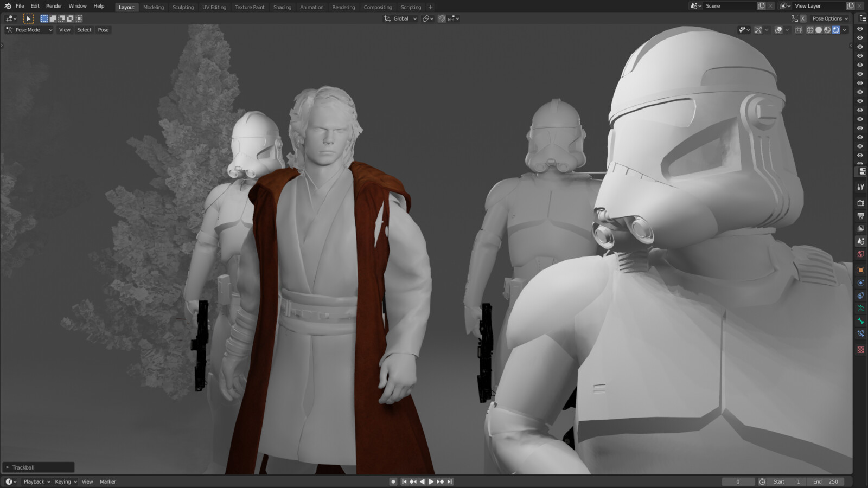Screen dimensions: 868x488
Task: Create a new scene with the copy icon
Action: coord(761,6)
